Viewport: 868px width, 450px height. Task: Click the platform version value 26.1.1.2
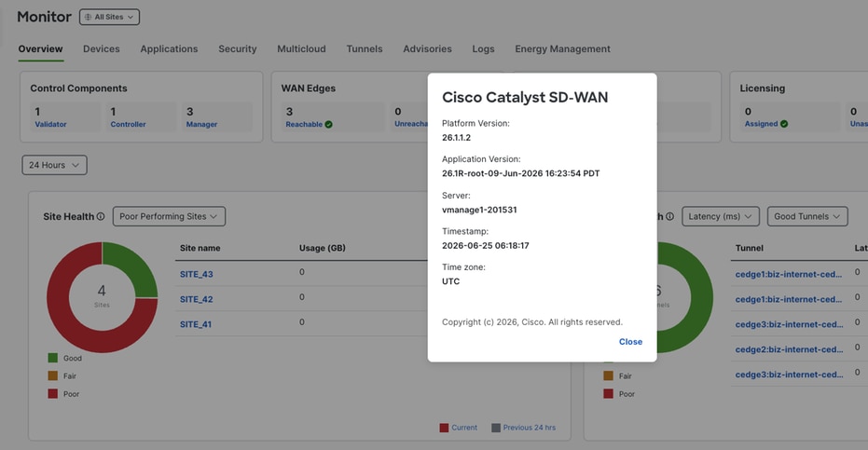pyautogui.click(x=456, y=137)
